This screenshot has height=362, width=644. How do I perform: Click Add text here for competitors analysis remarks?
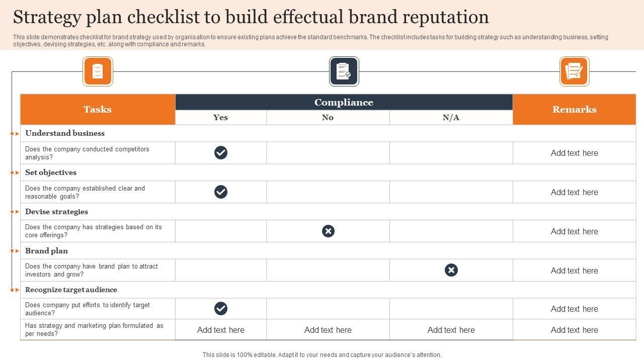(574, 153)
